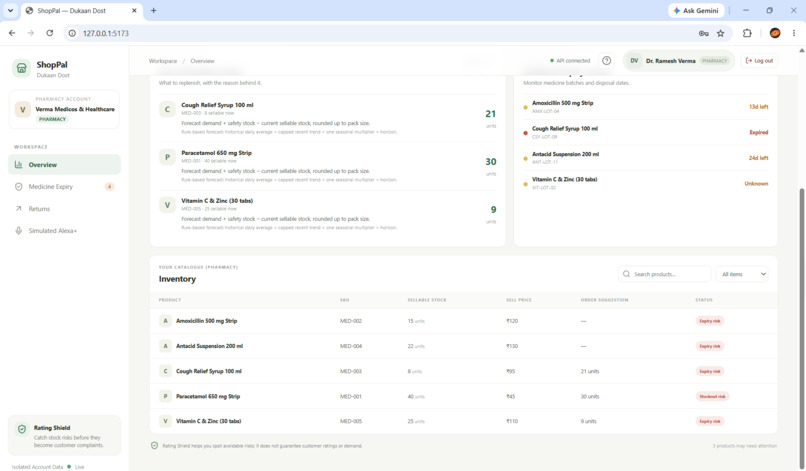Open the tab search dropdown arrow

[x=10, y=10]
